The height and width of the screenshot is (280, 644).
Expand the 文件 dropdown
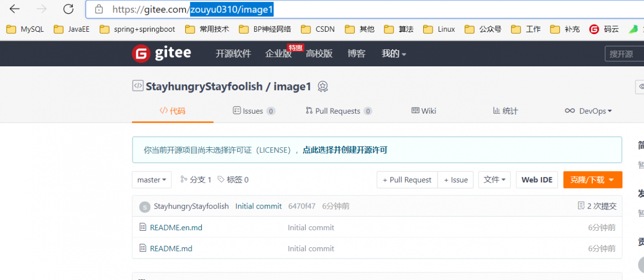pos(495,180)
